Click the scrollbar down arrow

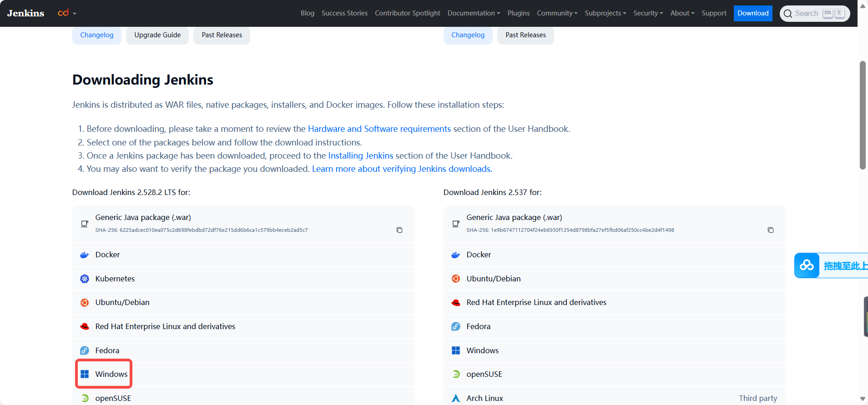[863, 399]
